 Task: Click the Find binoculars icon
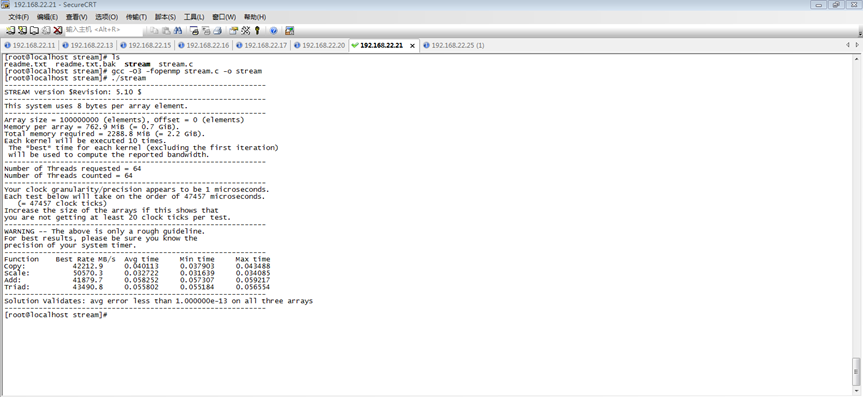click(x=178, y=31)
